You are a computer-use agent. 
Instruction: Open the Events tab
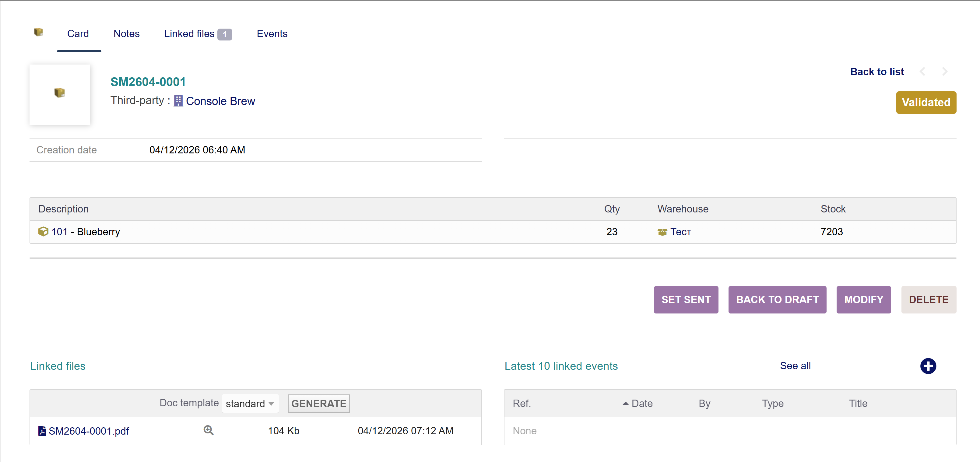(x=272, y=34)
